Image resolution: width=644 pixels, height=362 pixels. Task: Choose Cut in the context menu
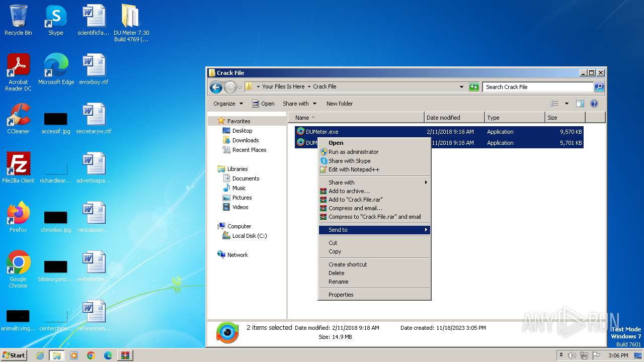[374, 243]
